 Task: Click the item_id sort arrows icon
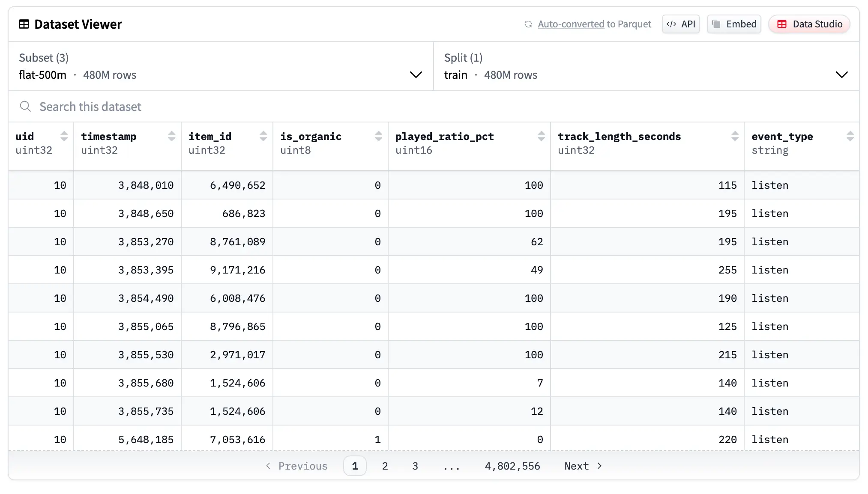(x=263, y=136)
